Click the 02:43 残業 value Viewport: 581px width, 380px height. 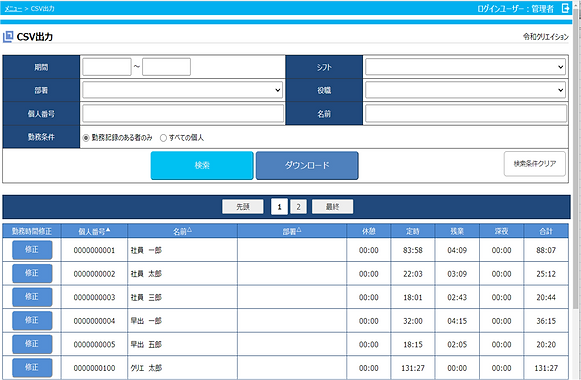click(457, 297)
